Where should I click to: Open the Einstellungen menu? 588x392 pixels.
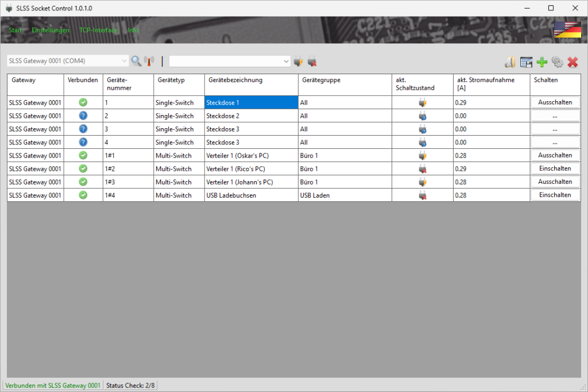click(51, 30)
